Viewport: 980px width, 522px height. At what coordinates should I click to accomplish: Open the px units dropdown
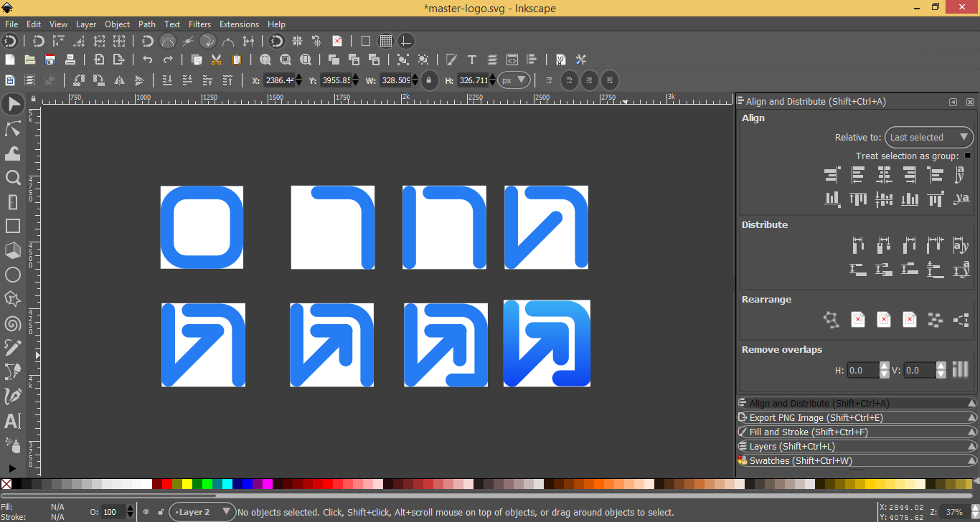click(514, 80)
